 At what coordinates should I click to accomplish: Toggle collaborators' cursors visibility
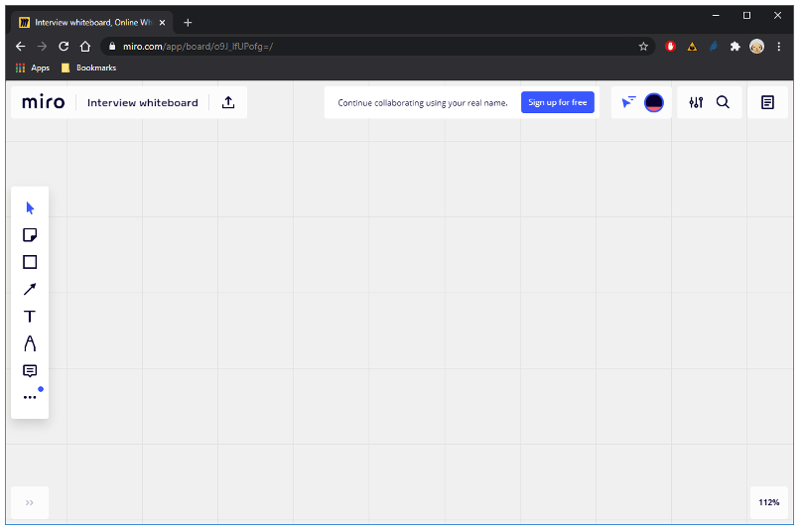click(x=628, y=102)
